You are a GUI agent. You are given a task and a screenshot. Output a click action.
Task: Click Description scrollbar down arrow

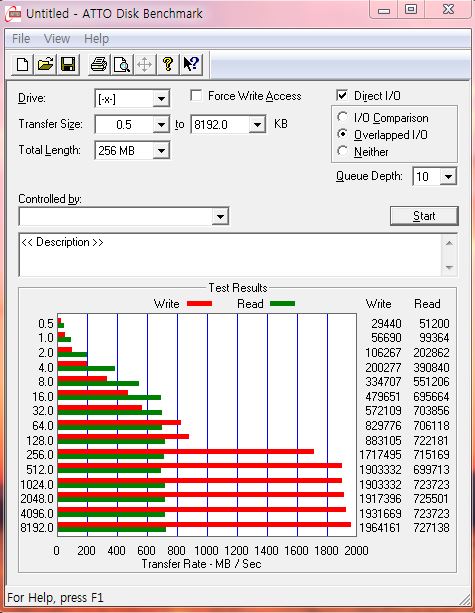(x=449, y=268)
